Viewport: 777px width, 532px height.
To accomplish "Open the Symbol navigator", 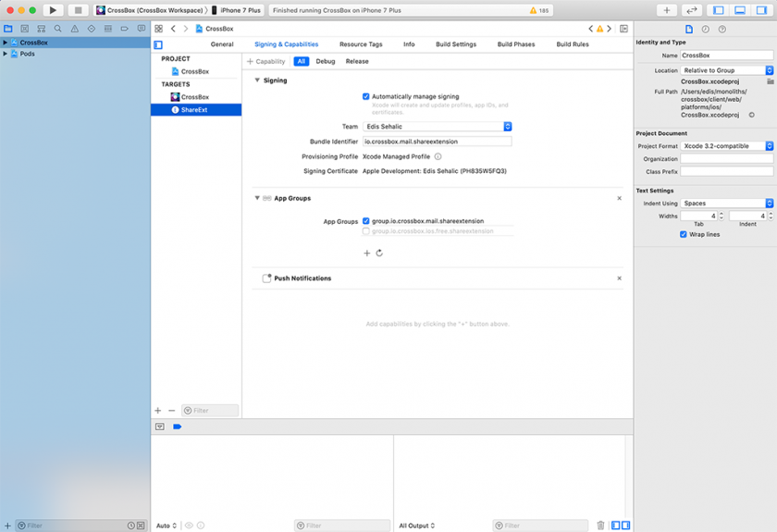I will (41, 29).
